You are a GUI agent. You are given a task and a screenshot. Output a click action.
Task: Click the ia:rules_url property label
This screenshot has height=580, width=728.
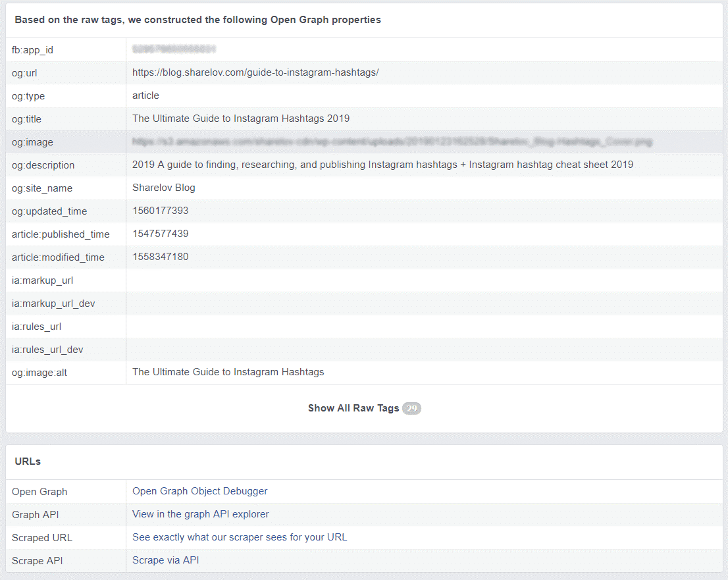37,327
